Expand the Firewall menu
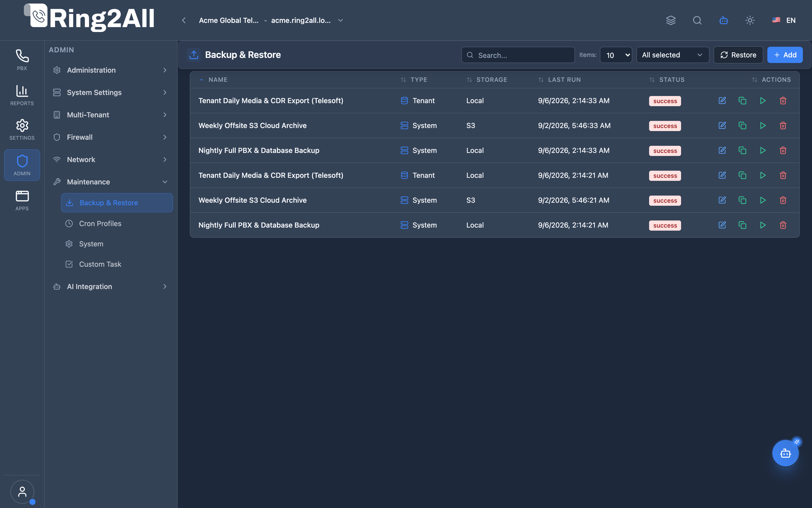Screen dimensions: 812x508 pyautogui.click(x=110, y=137)
